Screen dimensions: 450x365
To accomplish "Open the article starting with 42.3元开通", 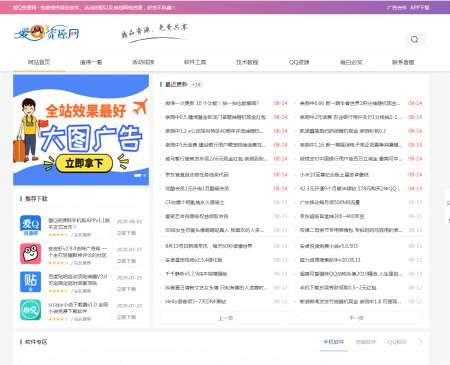I will [350, 188].
